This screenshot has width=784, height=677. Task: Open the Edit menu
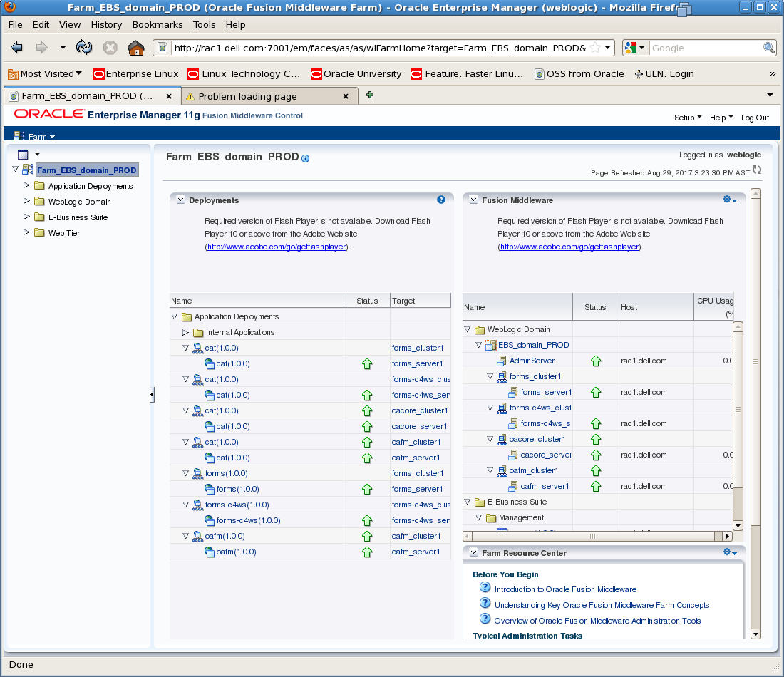click(x=41, y=24)
